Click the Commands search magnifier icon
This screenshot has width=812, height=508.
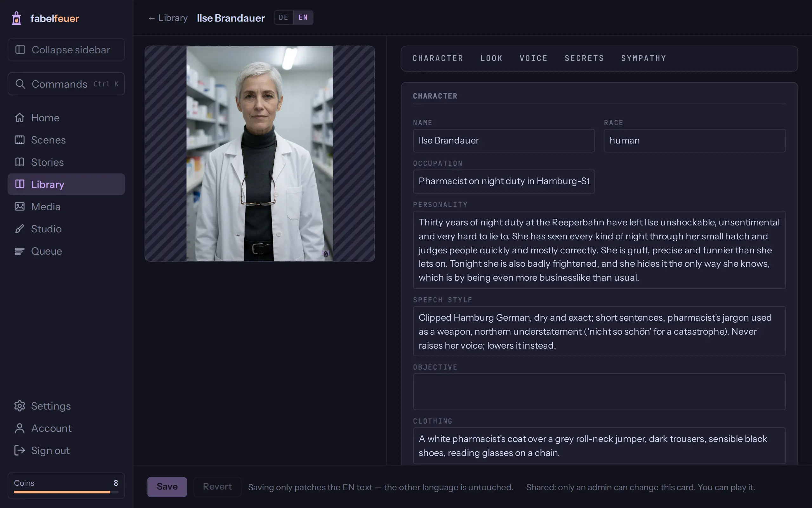pyautogui.click(x=20, y=84)
